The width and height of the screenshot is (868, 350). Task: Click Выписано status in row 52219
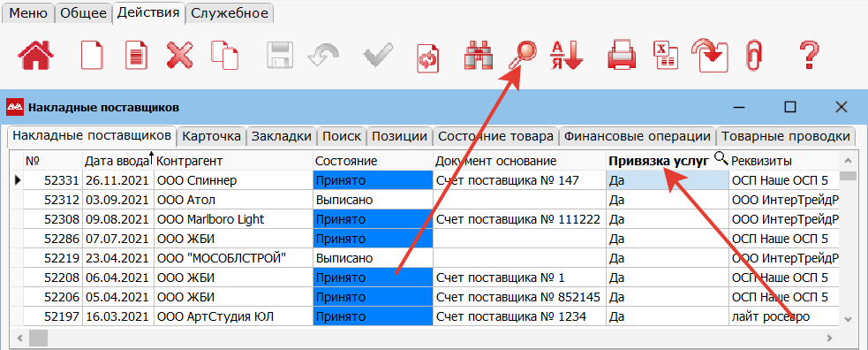373,258
